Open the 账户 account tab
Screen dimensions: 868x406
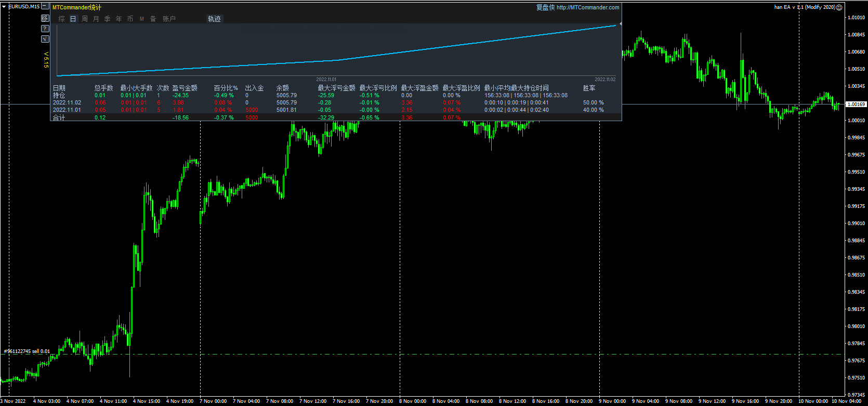(169, 19)
